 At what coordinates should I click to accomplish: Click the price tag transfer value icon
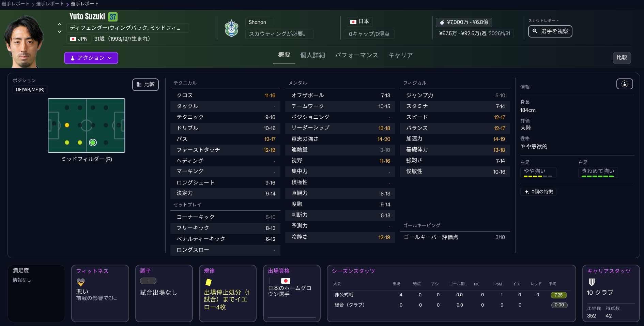pos(442,23)
